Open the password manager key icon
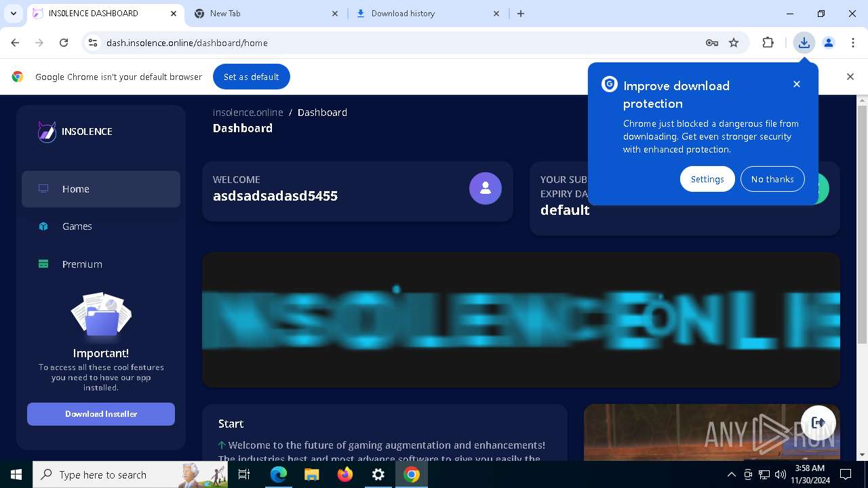 click(712, 43)
